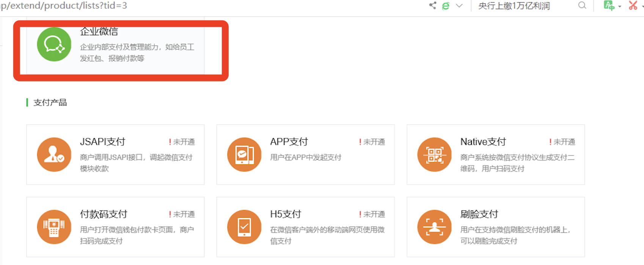The height and width of the screenshot is (265, 644).
Task: Click the 支付产品 section heading
Action: [50, 103]
